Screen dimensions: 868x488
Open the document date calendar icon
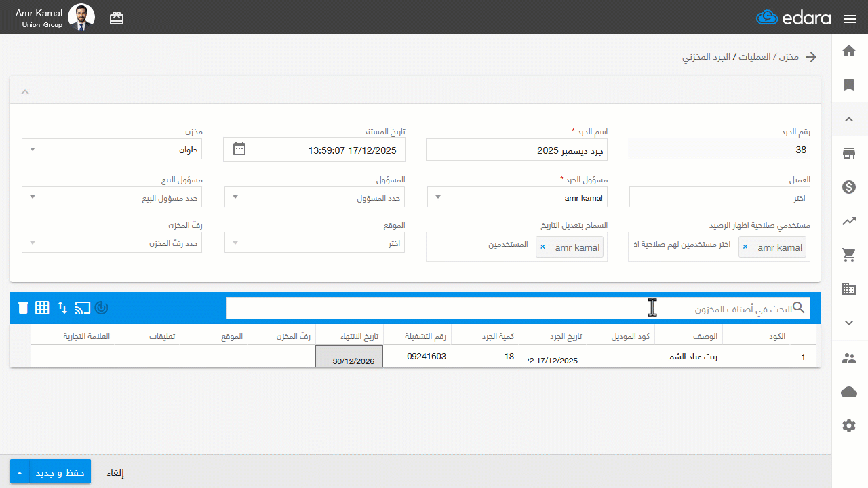[x=239, y=149]
